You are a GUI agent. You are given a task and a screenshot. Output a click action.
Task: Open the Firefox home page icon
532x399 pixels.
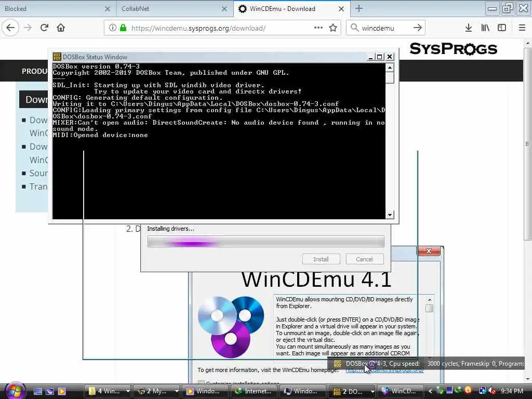(x=61, y=28)
